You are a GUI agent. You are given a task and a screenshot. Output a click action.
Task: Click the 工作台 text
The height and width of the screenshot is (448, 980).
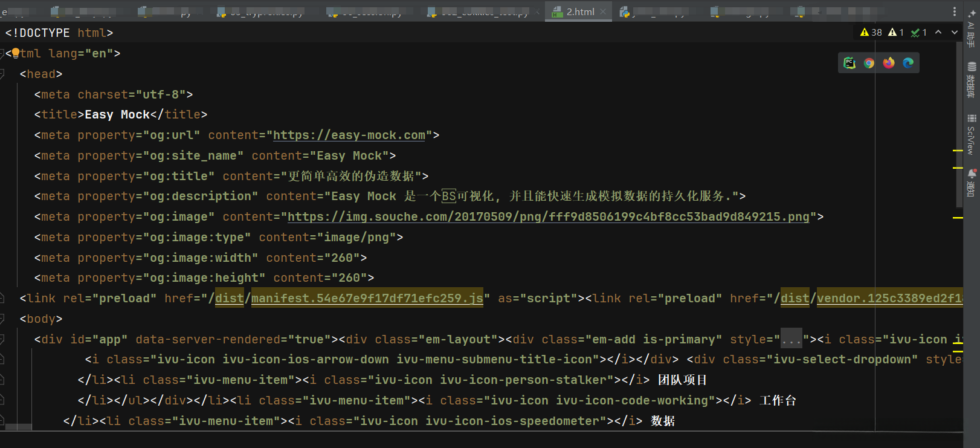click(778, 400)
